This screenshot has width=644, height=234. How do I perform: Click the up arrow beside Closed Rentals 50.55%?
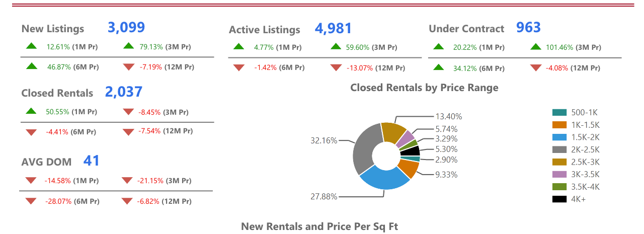pyautogui.click(x=31, y=111)
